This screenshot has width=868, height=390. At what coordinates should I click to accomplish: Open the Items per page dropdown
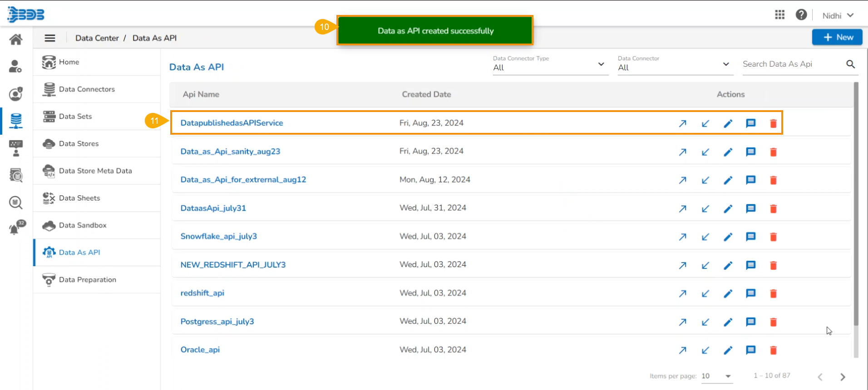716,376
